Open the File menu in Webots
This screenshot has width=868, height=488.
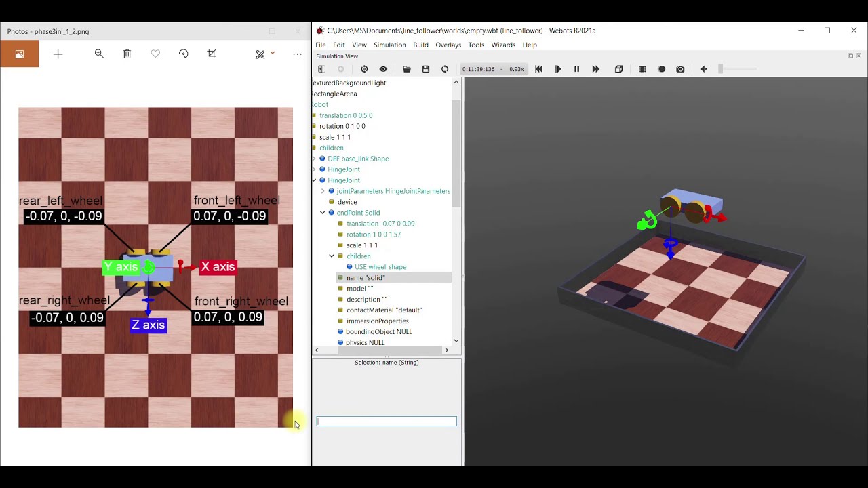click(321, 45)
